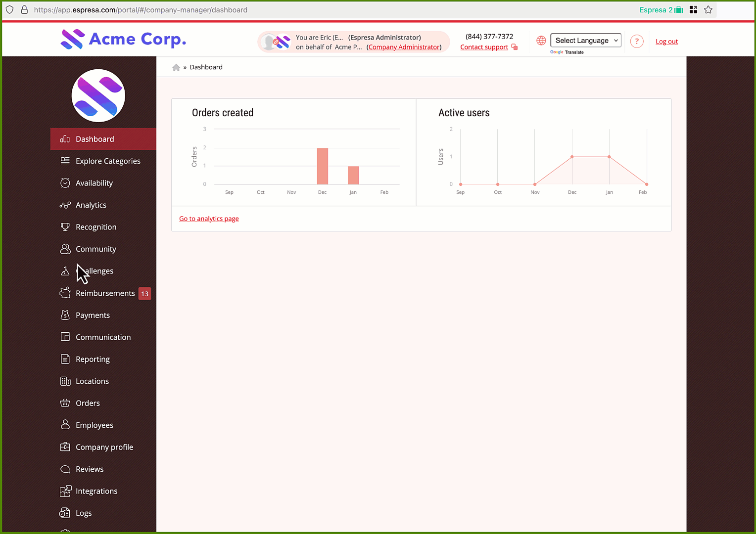Image resolution: width=756 pixels, height=534 pixels.
Task: Click the Dec data point in Active users chart
Action: (x=572, y=157)
